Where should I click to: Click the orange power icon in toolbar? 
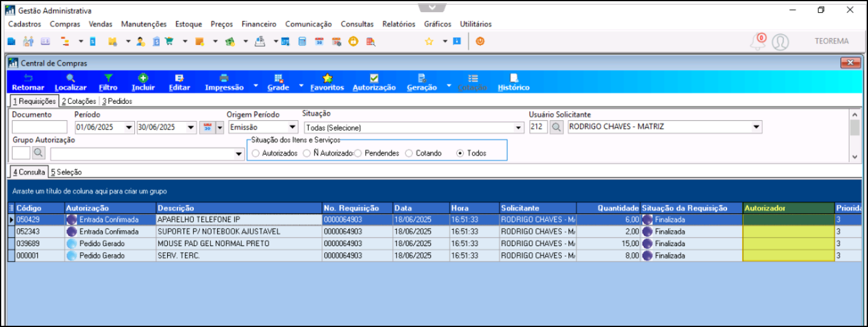[x=480, y=41]
